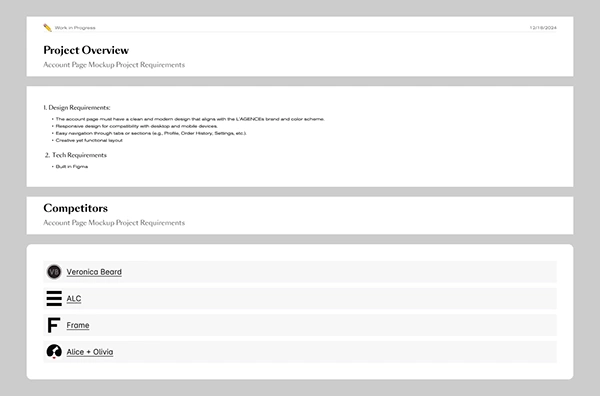
Task: Click the Design Requirements section title
Action: click(77, 108)
